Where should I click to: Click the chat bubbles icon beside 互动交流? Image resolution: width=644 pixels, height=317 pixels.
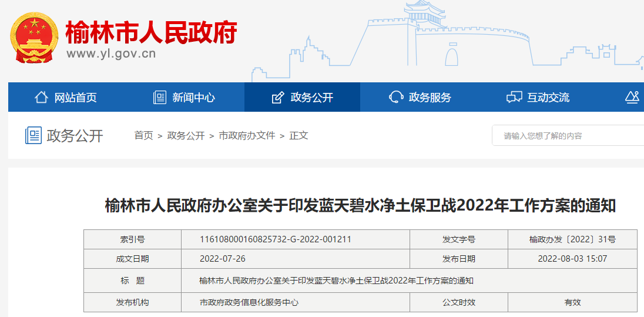point(514,98)
